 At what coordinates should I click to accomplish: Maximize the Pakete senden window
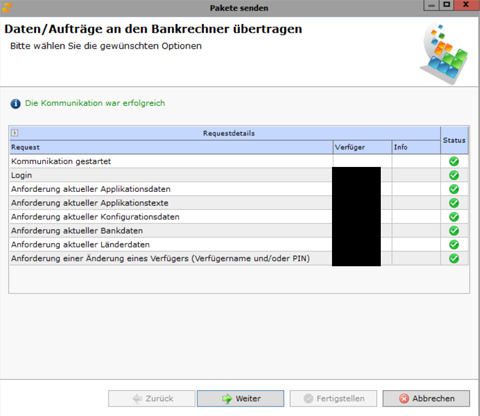click(x=447, y=5)
